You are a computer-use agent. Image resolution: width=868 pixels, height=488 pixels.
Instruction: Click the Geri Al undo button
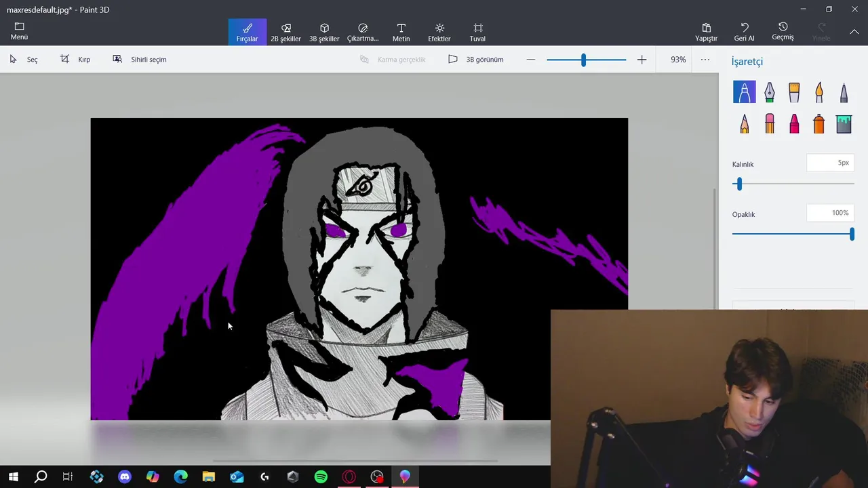tap(744, 32)
